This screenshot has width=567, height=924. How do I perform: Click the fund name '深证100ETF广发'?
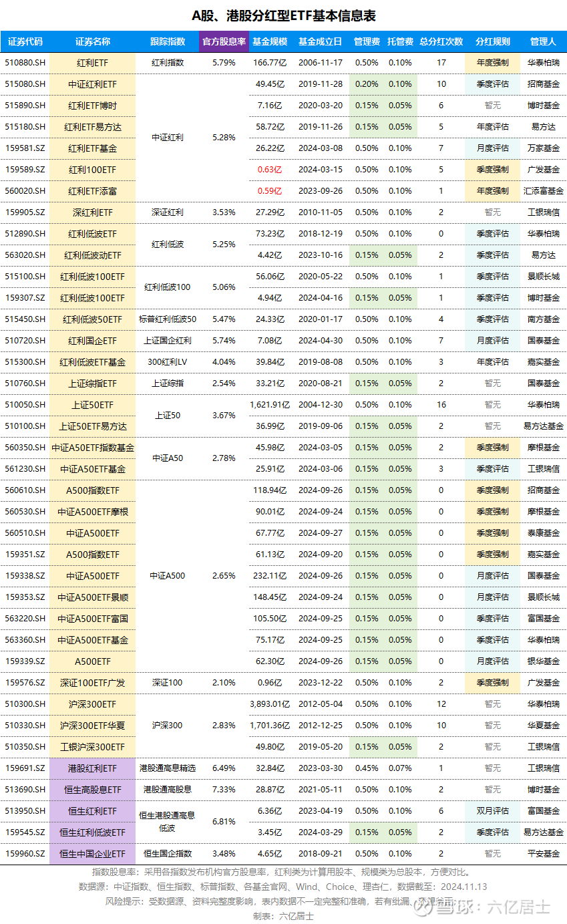coord(92,683)
